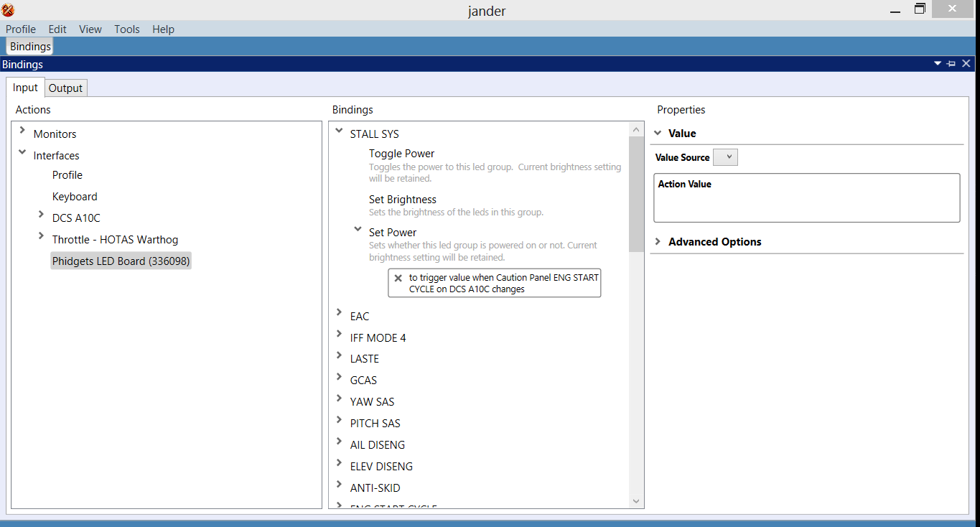
Task: Open the Edit menu
Action: pyautogui.click(x=57, y=29)
